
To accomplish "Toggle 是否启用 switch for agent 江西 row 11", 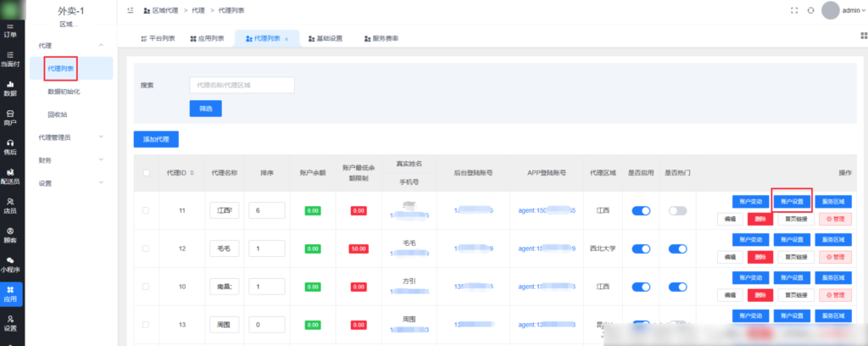I will (x=640, y=210).
